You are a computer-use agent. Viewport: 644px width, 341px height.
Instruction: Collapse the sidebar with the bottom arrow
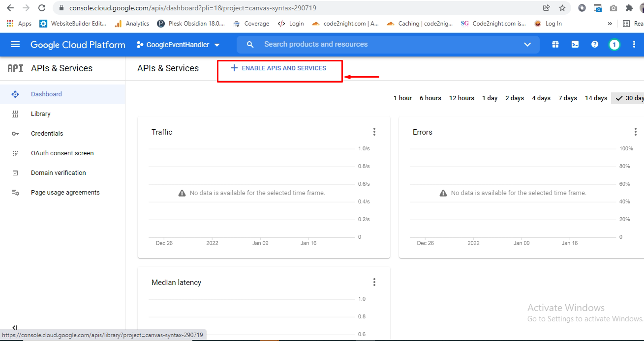point(15,328)
